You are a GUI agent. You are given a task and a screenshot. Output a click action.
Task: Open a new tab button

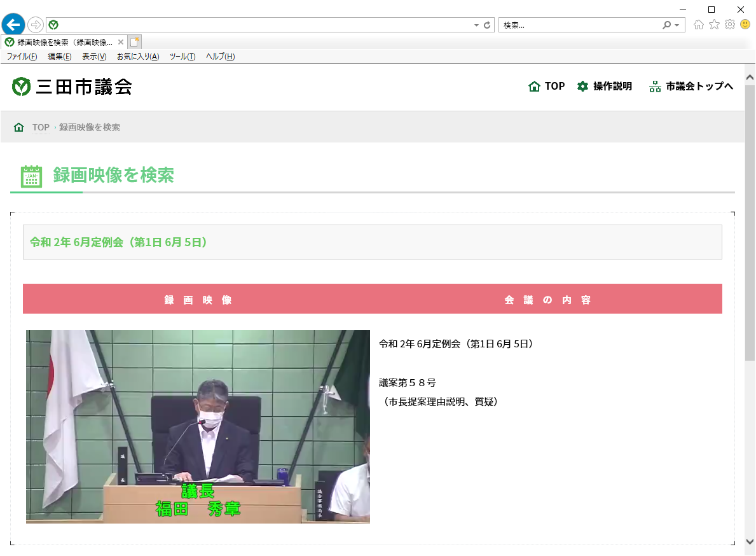click(x=135, y=42)
